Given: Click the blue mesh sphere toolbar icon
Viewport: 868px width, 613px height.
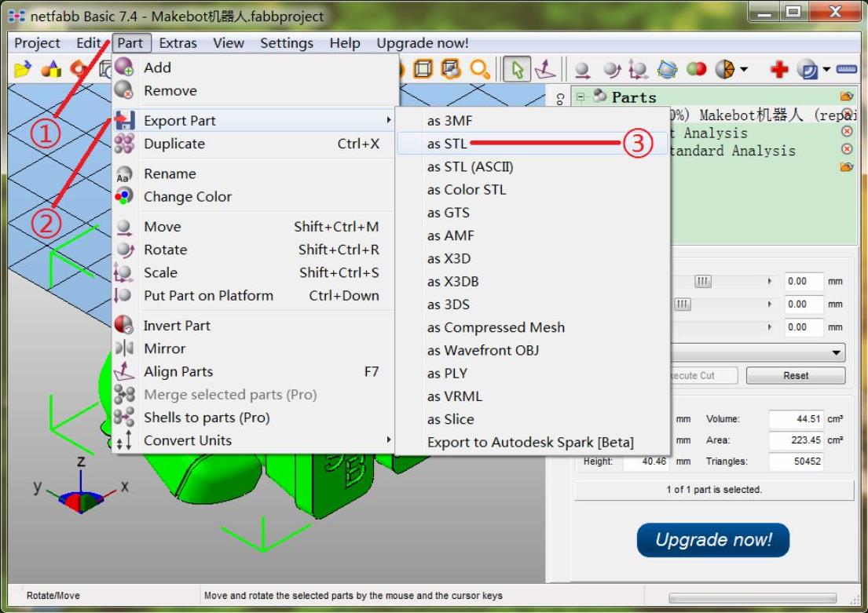Looking at the screenshot, I should [667, 70].
